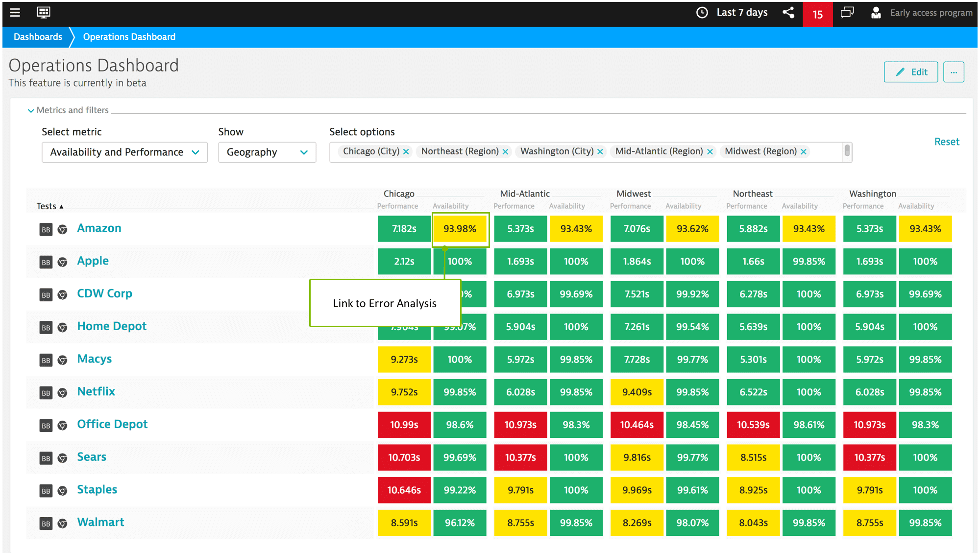Image resolution: width=980 pixels, height=553 pixels.
Task: Remove the Midwest (Region) filter tag
Action: (x=803, y=152)
